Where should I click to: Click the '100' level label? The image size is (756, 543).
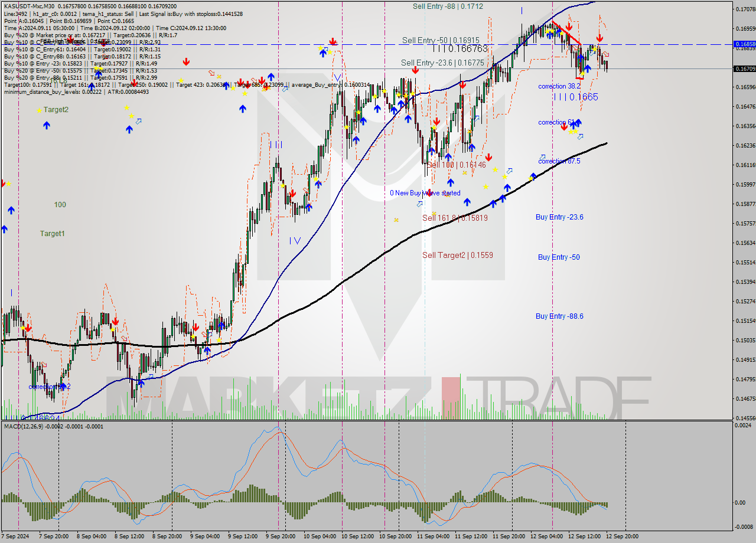pos(60,205)
